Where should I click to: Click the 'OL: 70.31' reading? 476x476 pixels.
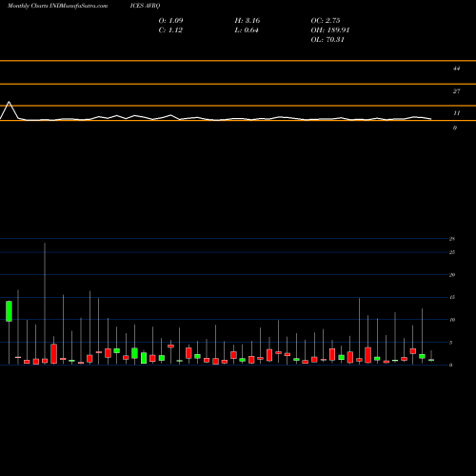(x=327, y=40)
